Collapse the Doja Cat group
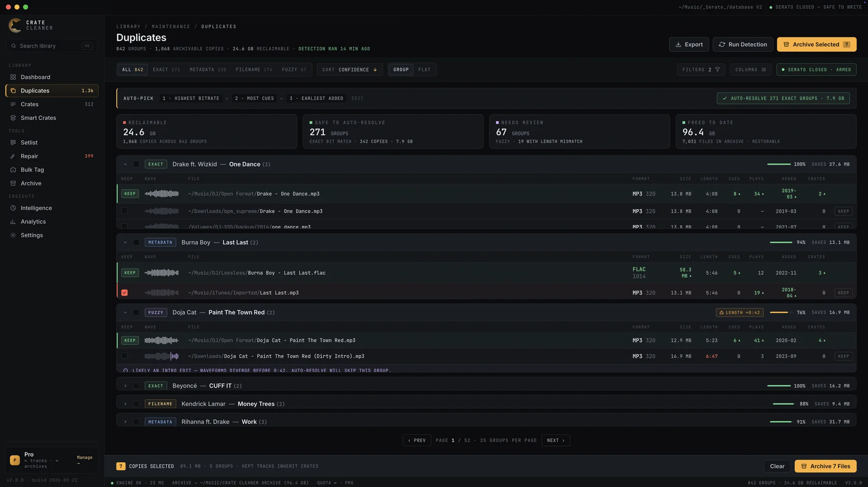868x487 pixels. [125, 312]
